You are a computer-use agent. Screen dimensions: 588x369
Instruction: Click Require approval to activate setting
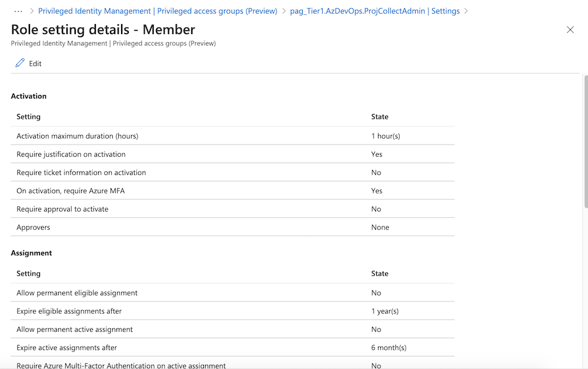pos(62,209)
